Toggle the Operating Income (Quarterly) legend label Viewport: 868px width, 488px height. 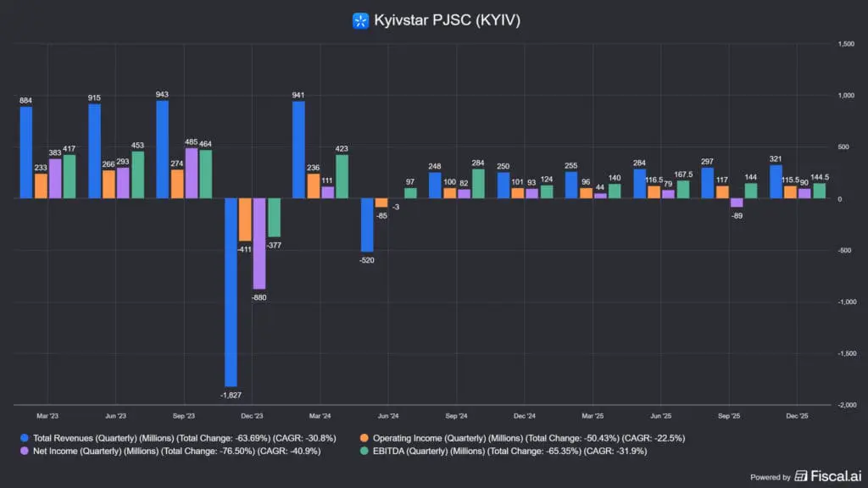tap(529, 438)
